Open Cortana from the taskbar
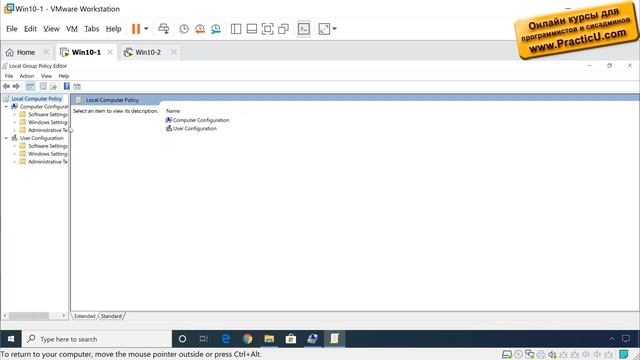 coord(182,339)
